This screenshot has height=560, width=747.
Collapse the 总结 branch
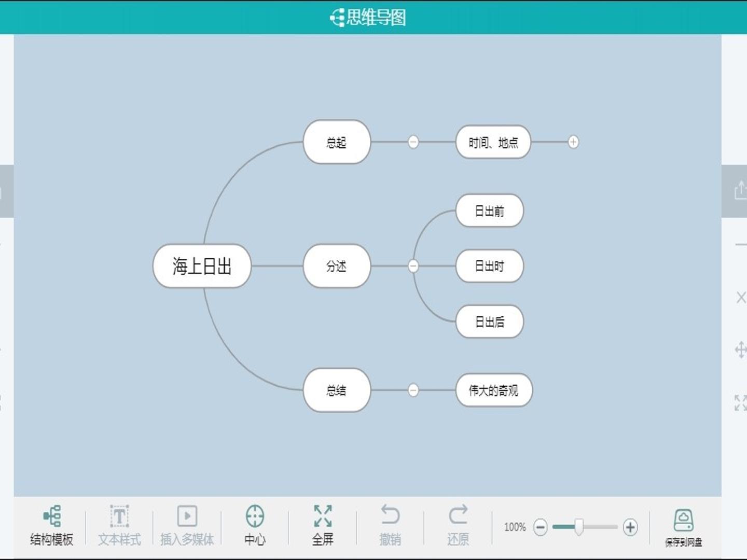[x=413, y=390]
